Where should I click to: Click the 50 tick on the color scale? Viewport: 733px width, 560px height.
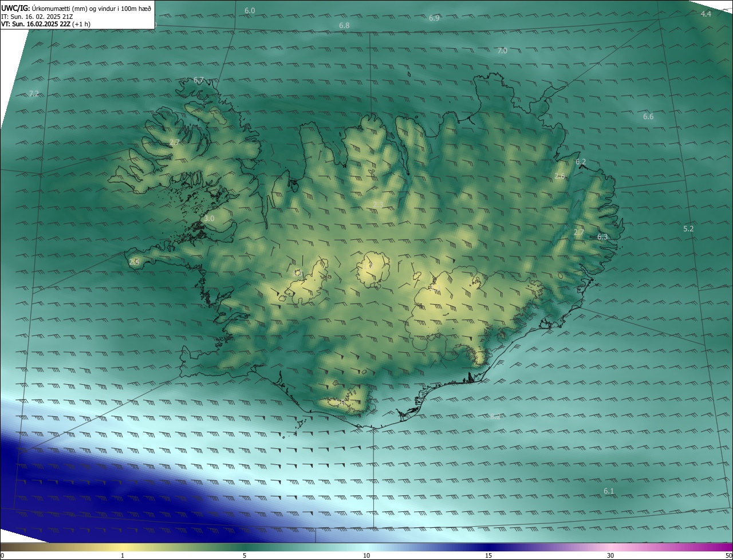728,555
